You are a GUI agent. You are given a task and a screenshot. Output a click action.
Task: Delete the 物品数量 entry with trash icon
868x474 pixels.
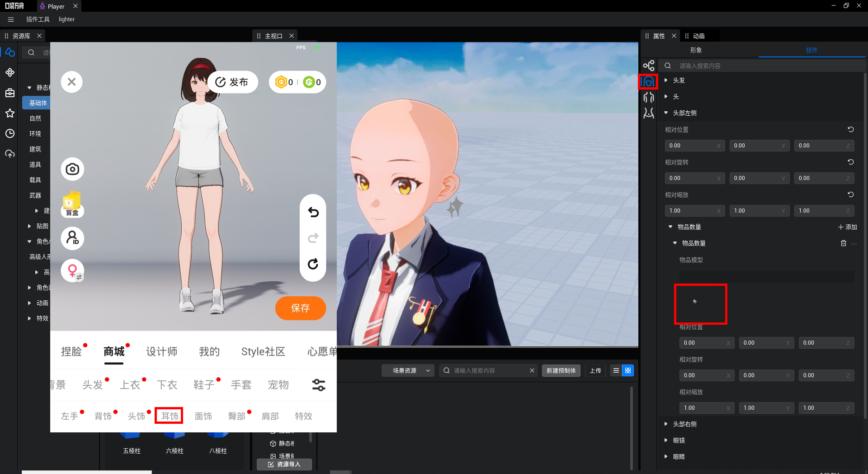coord(843,243)
